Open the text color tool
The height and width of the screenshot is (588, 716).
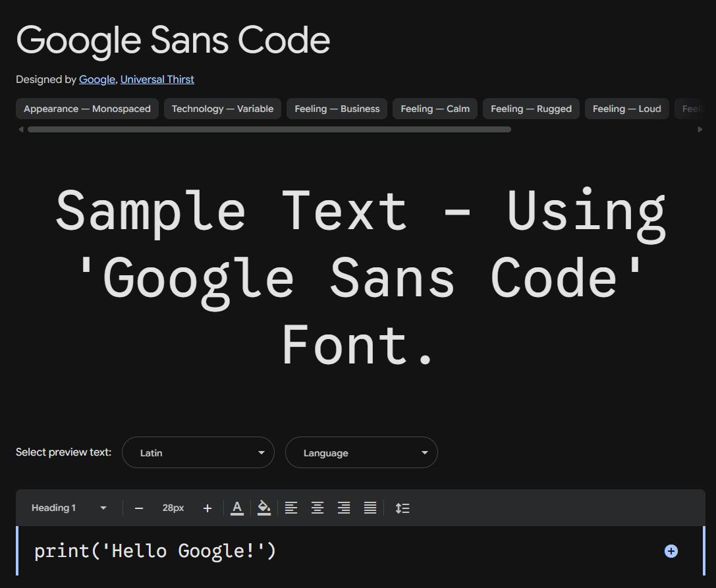(x=237, y=508)
